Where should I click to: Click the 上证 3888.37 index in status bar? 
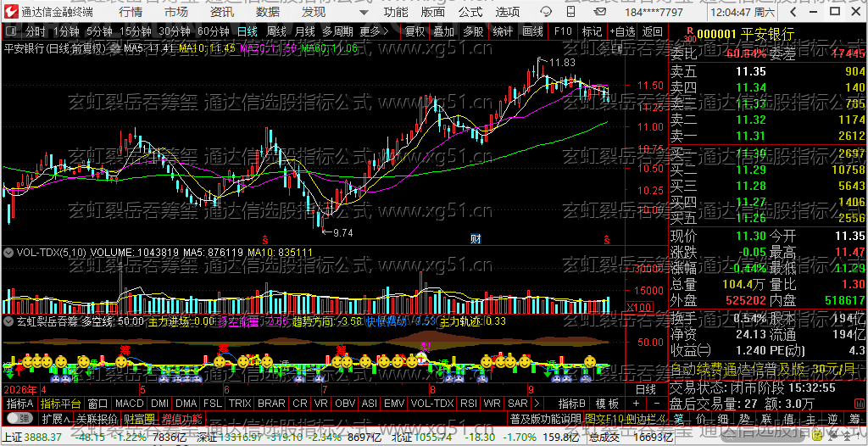31,438
